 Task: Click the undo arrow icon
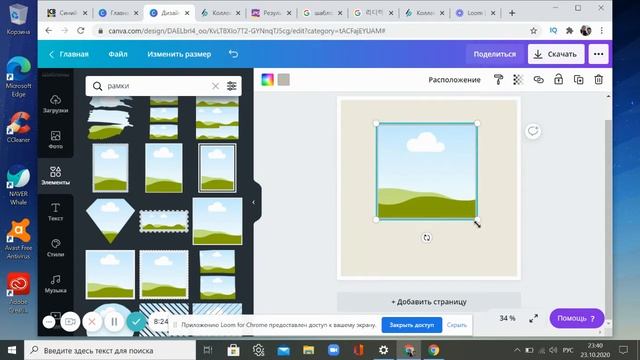pyautogui.click(x=233, y=54)
